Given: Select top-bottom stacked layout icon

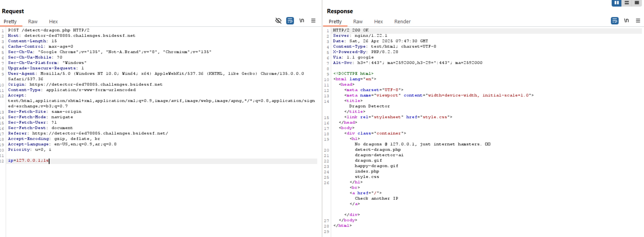Looking at the screenshot, I should (x=627, y=3).
